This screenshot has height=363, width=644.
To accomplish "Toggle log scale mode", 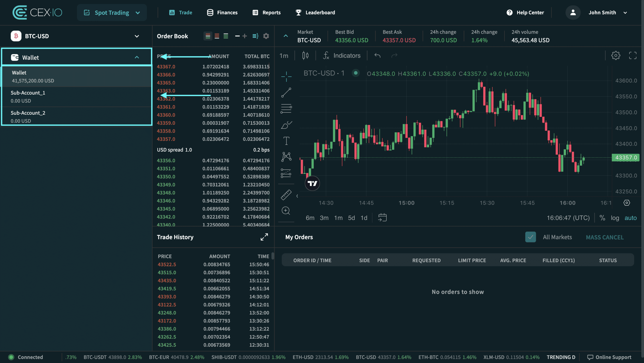I will tap(615, 218).
